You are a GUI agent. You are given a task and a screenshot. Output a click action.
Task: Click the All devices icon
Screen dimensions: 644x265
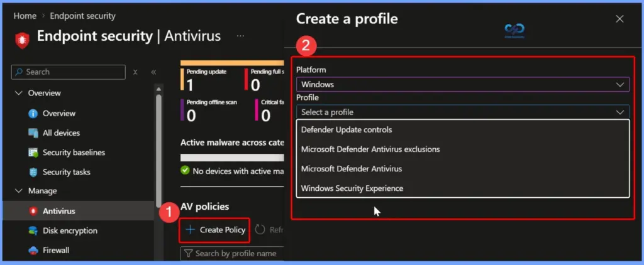click(x=33, y=133)
